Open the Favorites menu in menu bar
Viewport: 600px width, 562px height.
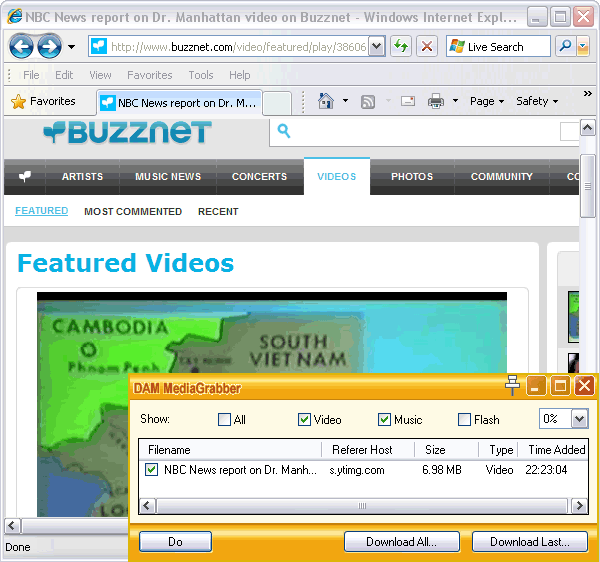pos(150,75)
